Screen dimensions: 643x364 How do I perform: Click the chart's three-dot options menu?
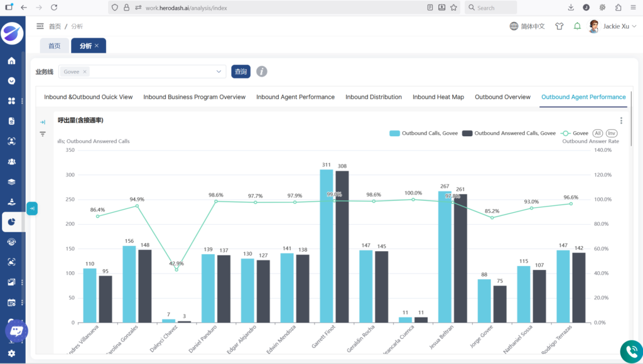click(x=621, y=120)
